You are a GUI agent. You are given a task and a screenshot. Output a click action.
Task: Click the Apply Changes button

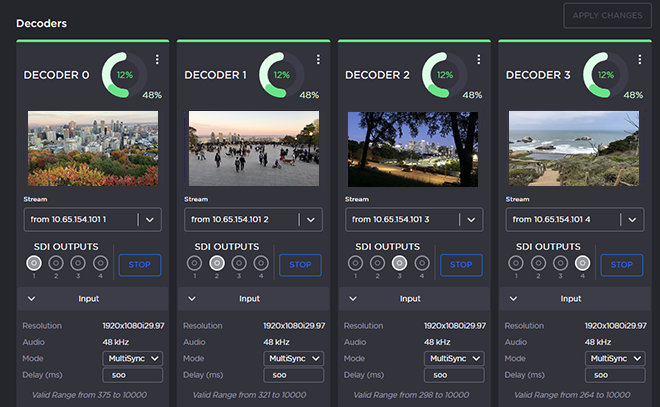(606, 15)
